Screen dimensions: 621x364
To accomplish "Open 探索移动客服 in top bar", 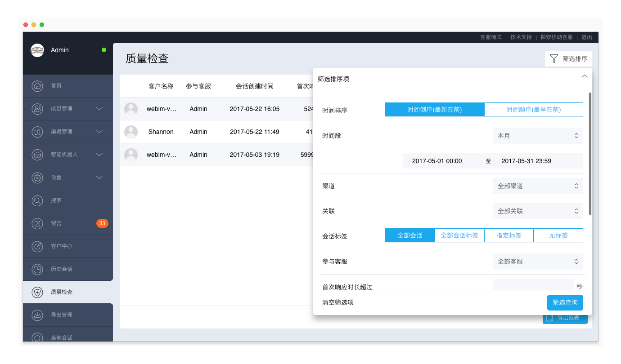I will pyautogui.click(x=557, y=37).
